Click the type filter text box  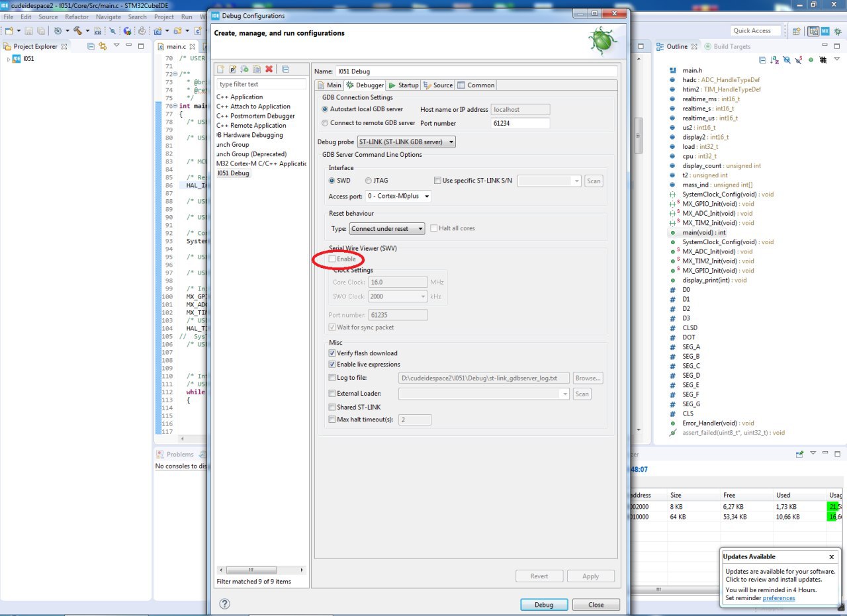click(x=261, y=84)
